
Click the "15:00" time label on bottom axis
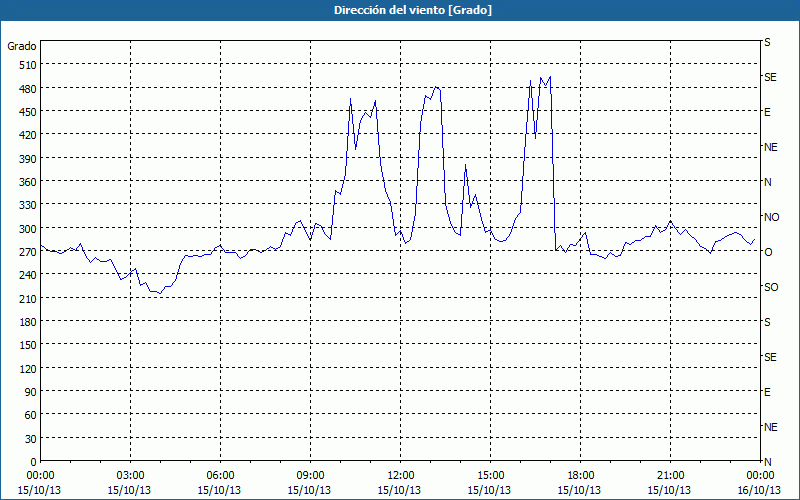(x=490, y=476)
